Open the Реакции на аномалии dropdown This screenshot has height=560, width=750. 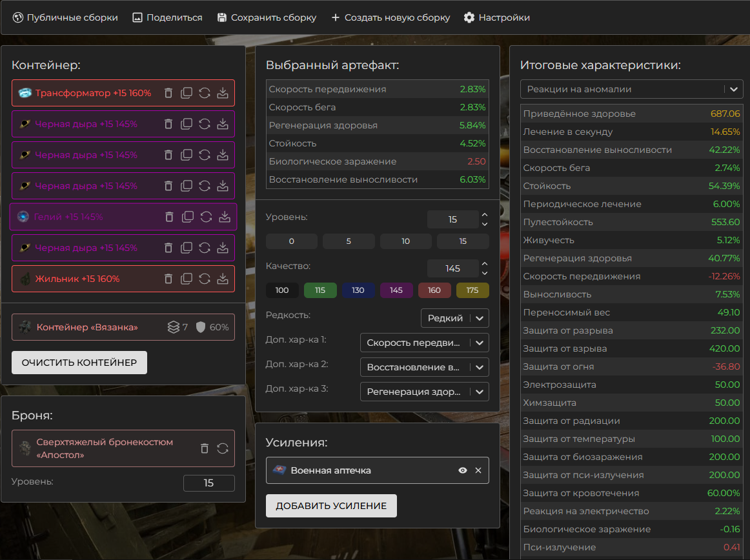point(632,89)
